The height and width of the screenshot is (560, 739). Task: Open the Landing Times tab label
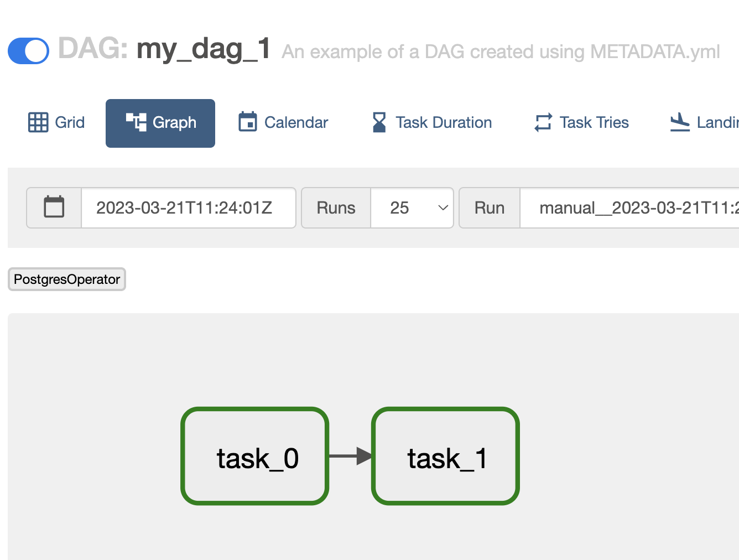[717, 122]
